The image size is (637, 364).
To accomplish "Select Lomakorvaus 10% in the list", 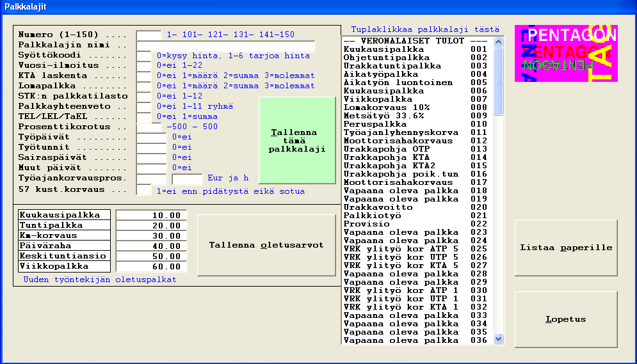I will click(x=415, y=107).
